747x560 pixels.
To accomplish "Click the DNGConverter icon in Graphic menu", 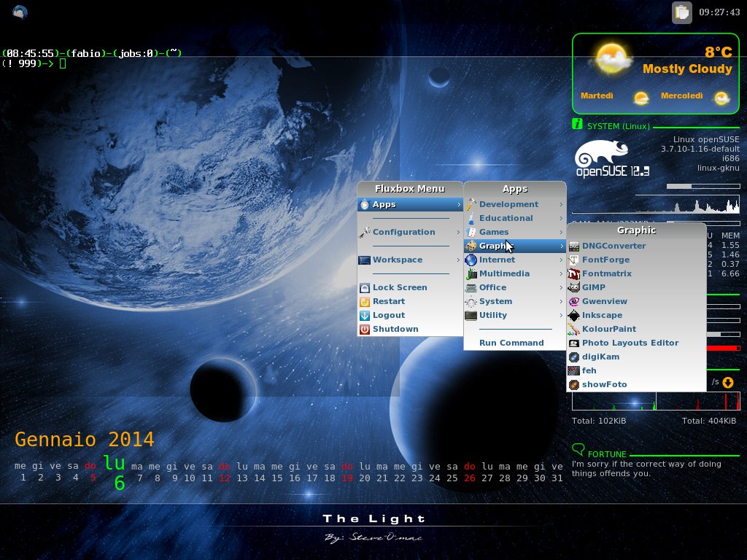I will (574, 246).
